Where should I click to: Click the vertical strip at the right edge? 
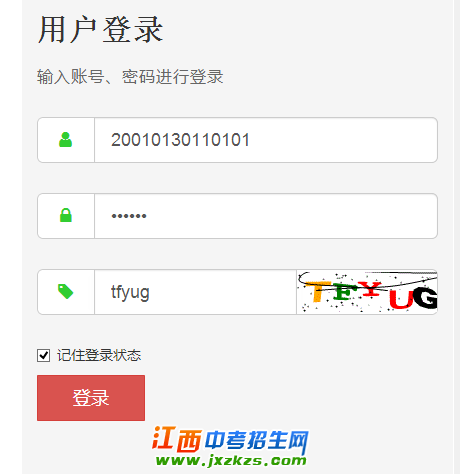point(457,237)
